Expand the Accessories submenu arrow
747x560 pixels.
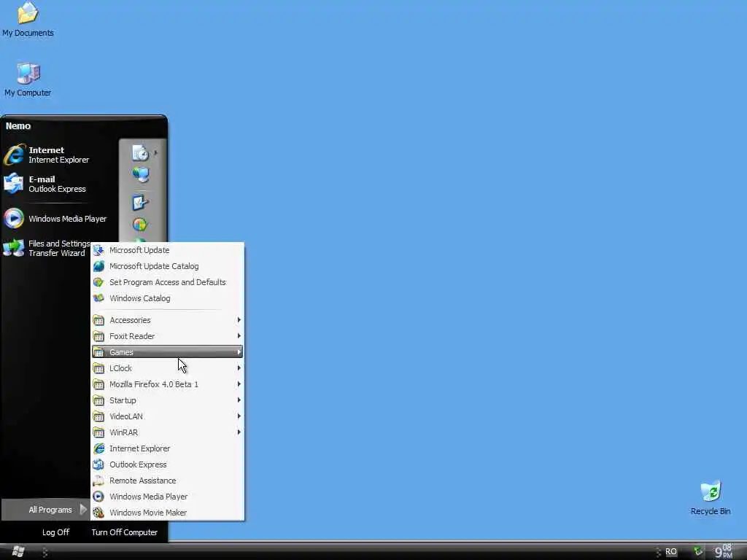[x=239, y=320]
